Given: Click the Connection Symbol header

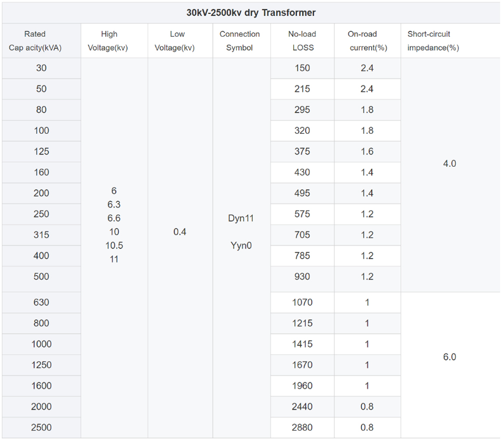Looking at the screenshot, I should coord(242,41).
